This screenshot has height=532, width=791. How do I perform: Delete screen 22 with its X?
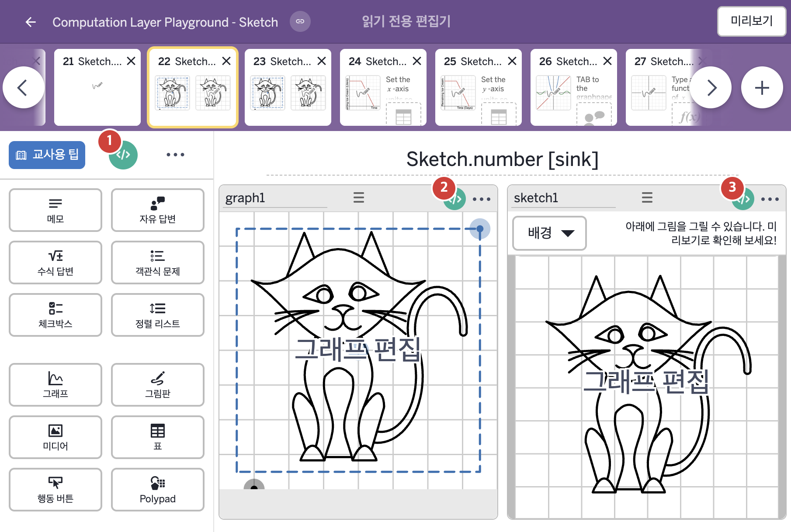(x=226, y=61)
